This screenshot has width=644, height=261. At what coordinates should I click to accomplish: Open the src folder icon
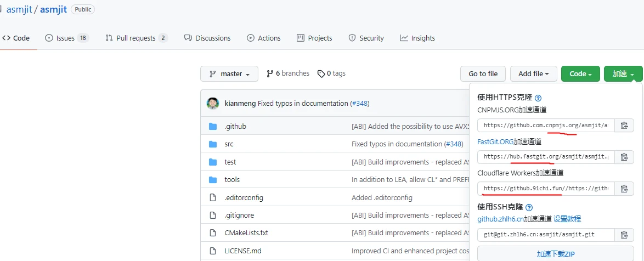(x=213, y=144)
